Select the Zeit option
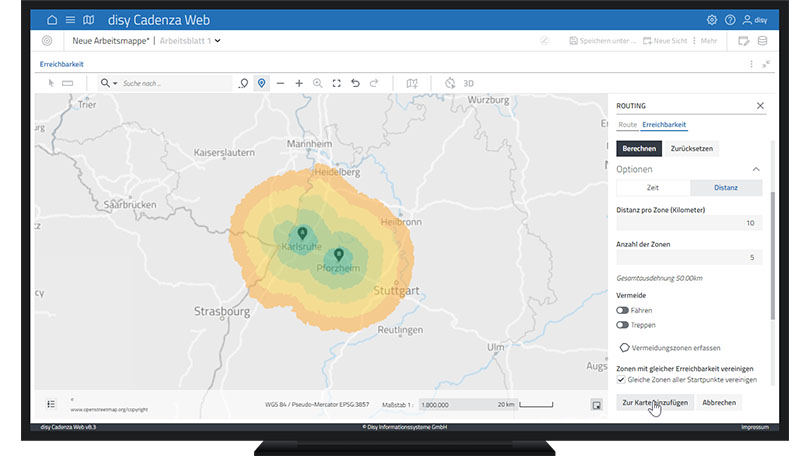Viewport: 810px width, 456px height. pos(653,187)
